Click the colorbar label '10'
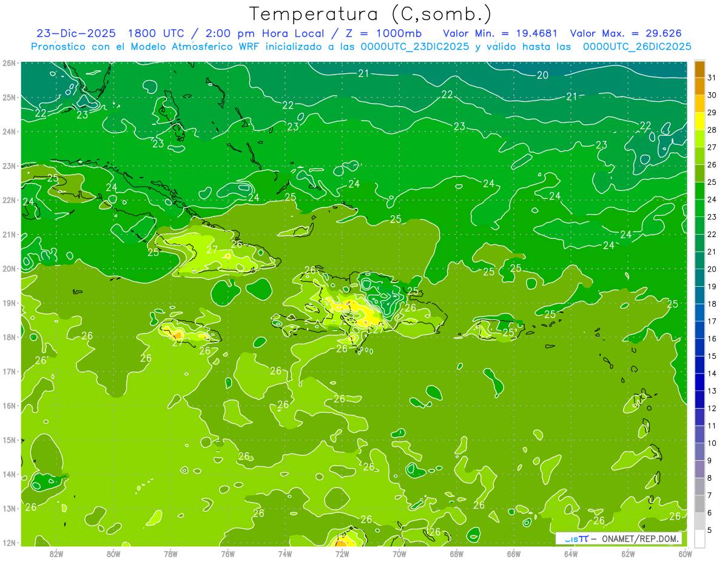This screenshot has height=562, width=728. coord(712,443)
